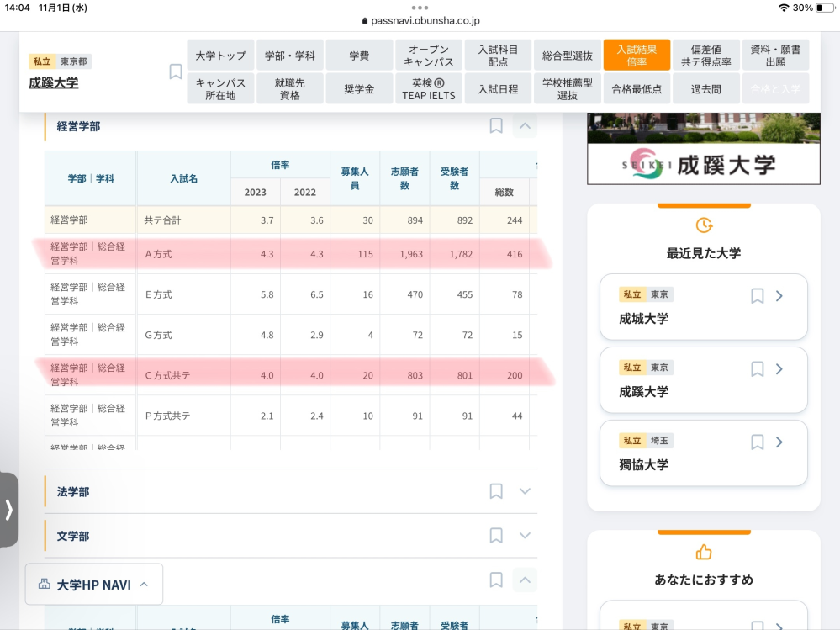Open the 成城大学 recent card
Viewport: 840px width, 630px height.
[x=704, y=307]
